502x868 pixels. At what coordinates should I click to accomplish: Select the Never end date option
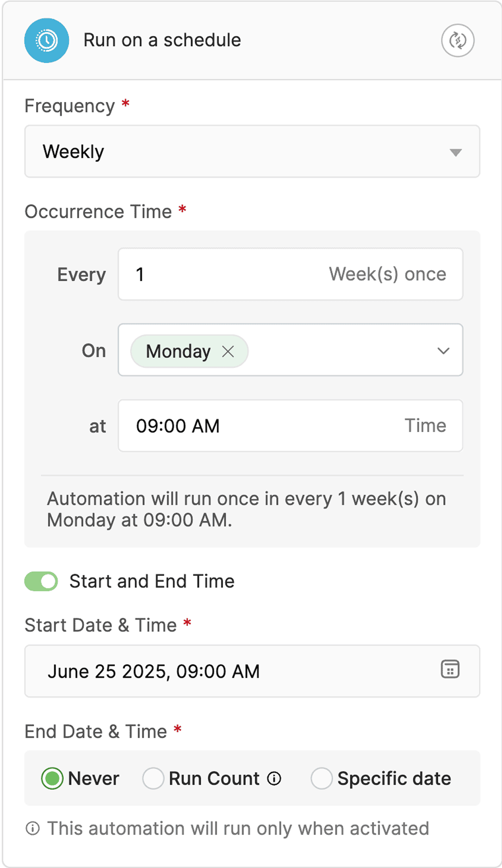tap(52, 778)
